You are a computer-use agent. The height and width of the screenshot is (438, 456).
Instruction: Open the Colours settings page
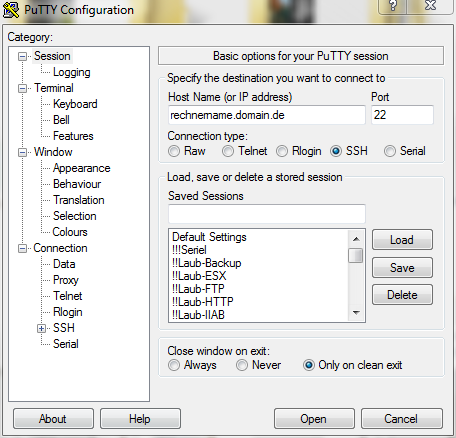[x=70, y=232]
